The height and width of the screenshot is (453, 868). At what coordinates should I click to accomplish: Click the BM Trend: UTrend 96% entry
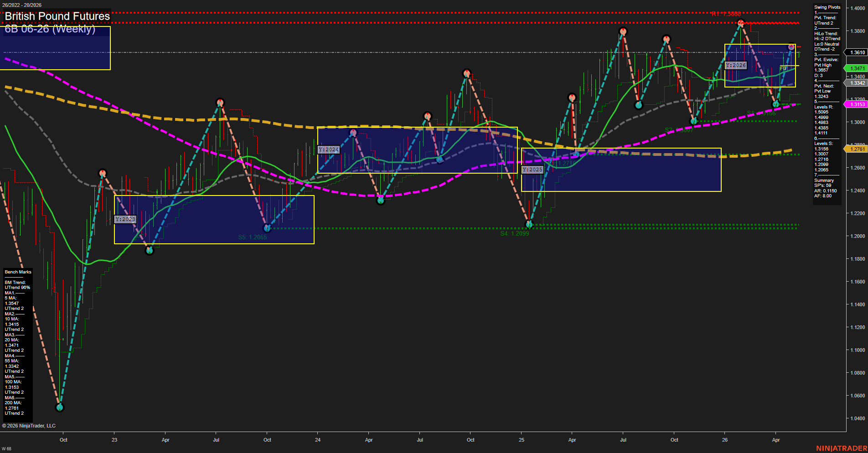pyautogui.click(x=17, y=285)
